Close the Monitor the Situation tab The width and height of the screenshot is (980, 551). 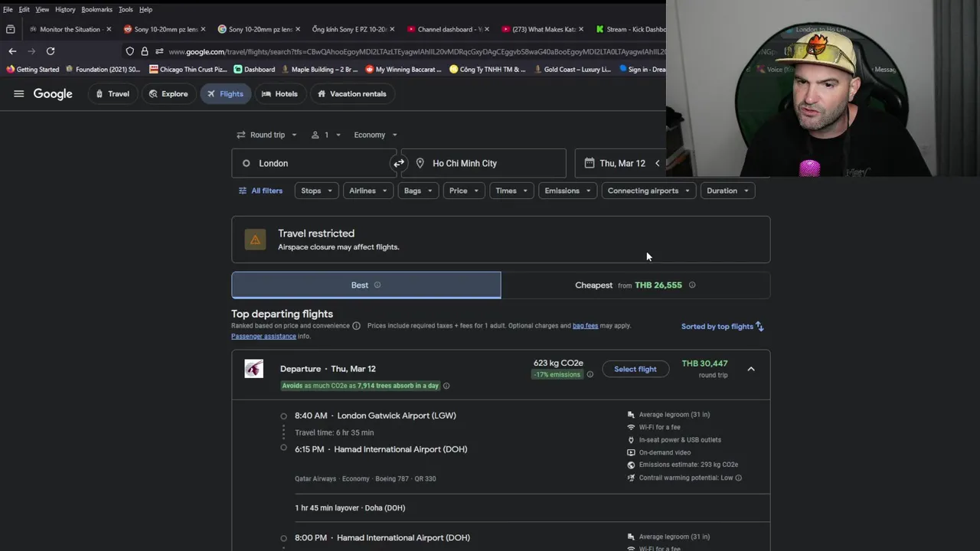coord(109,29)
